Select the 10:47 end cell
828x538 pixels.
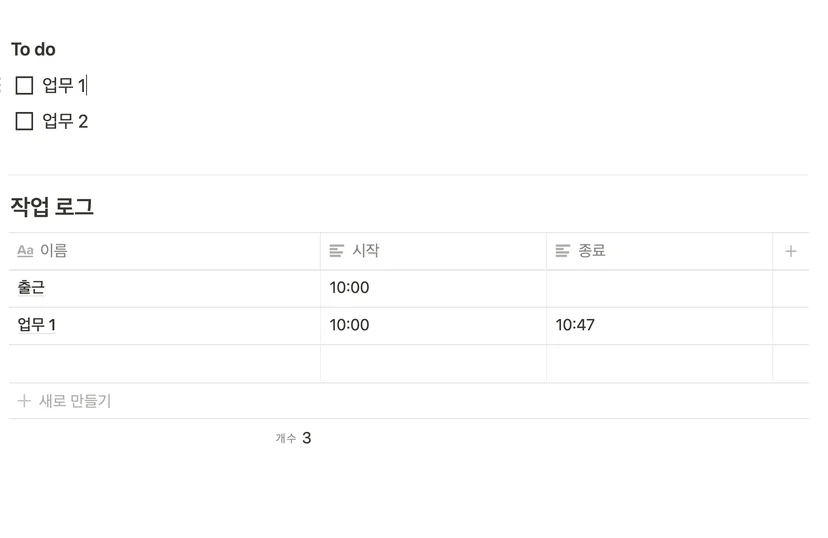[x=660, y=326]
